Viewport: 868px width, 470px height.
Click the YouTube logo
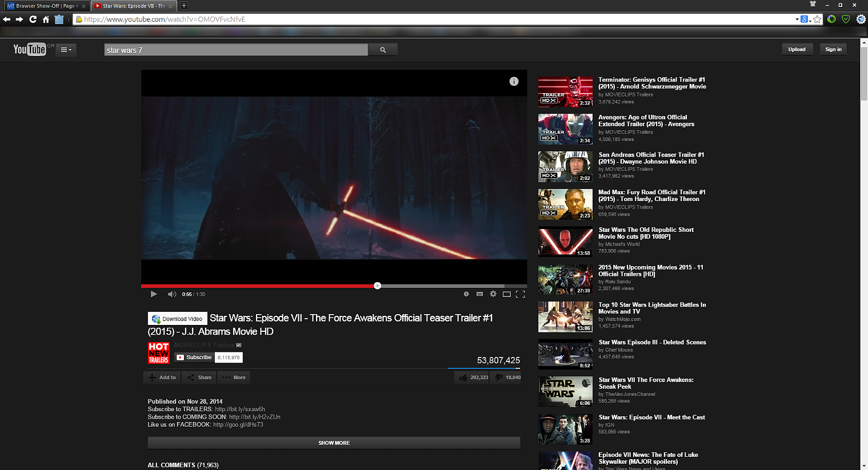[30, 50]
